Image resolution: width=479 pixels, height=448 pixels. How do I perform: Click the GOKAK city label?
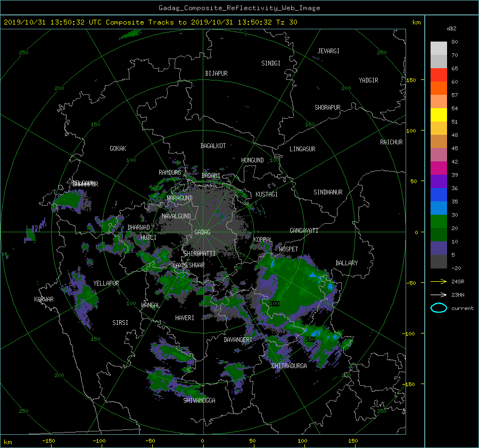(118, 149)
